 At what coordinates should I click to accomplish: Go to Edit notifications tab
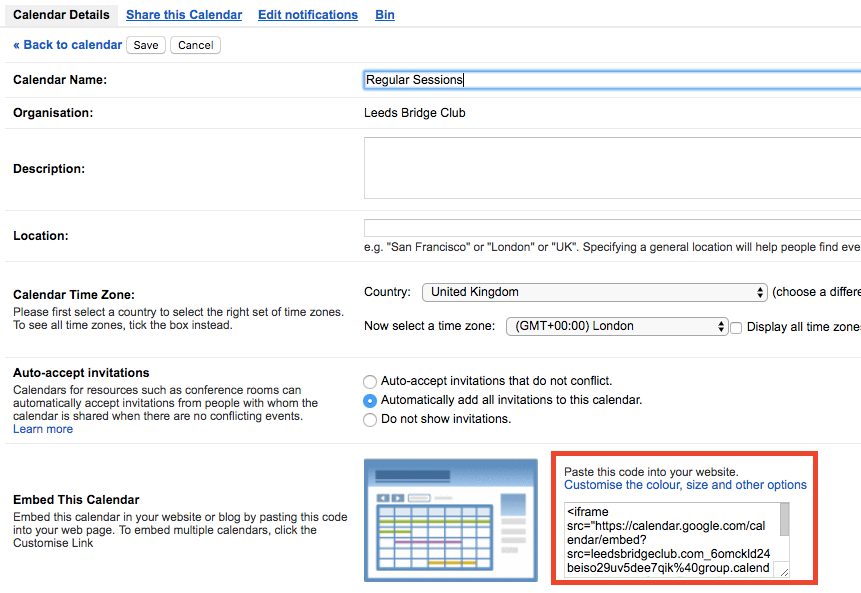pos(308,15)
